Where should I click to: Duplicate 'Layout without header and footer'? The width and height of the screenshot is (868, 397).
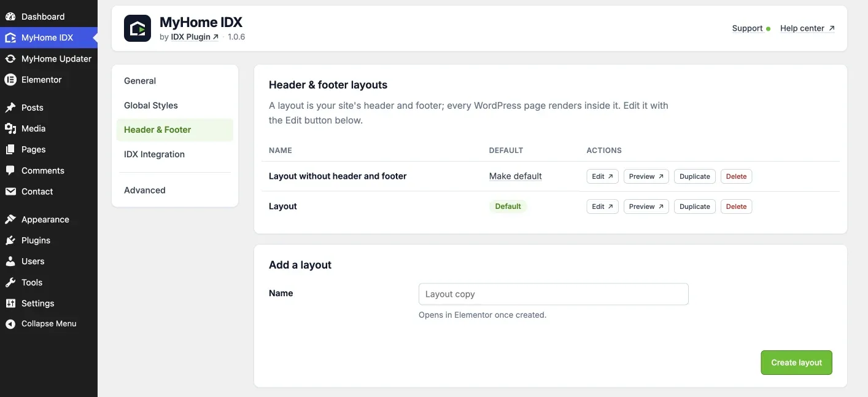[x=695, y=176]
